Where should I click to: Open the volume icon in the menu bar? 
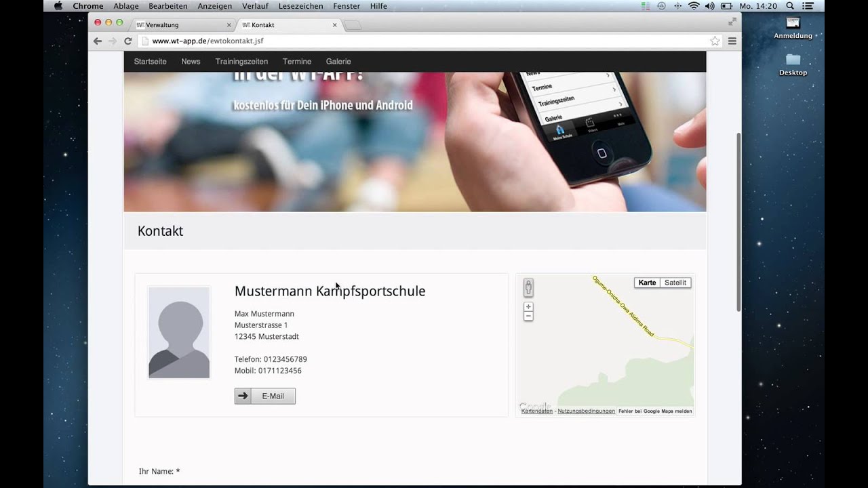(x=710, y=6)
